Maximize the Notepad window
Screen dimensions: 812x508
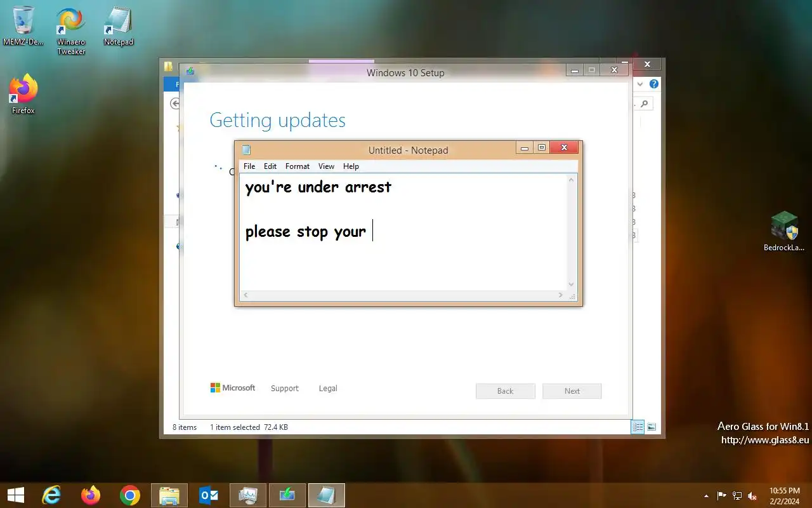(541, 148)
